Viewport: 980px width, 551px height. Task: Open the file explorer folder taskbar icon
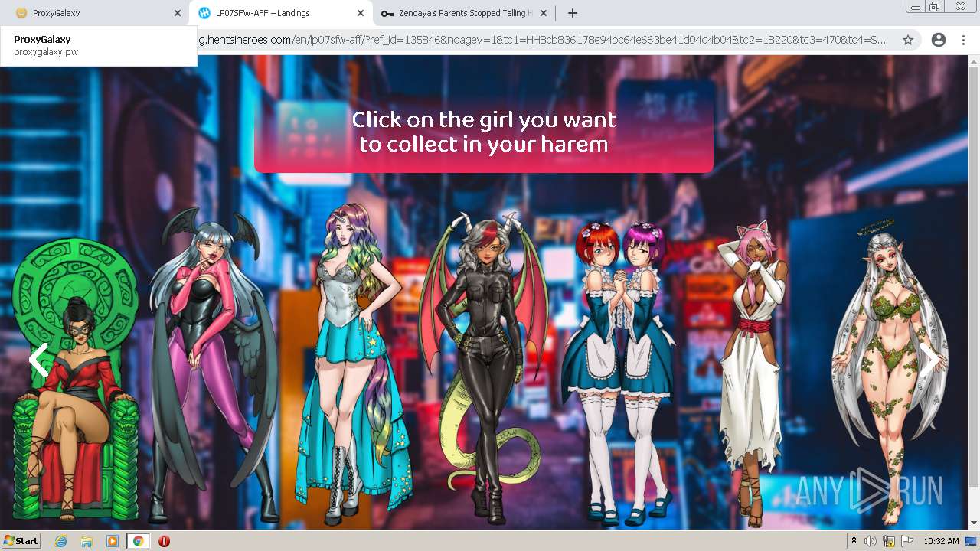click(87, 541)
